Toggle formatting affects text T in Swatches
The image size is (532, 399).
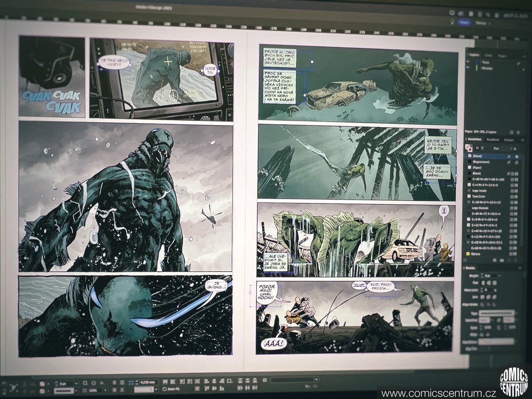click(x=482, y=148)
